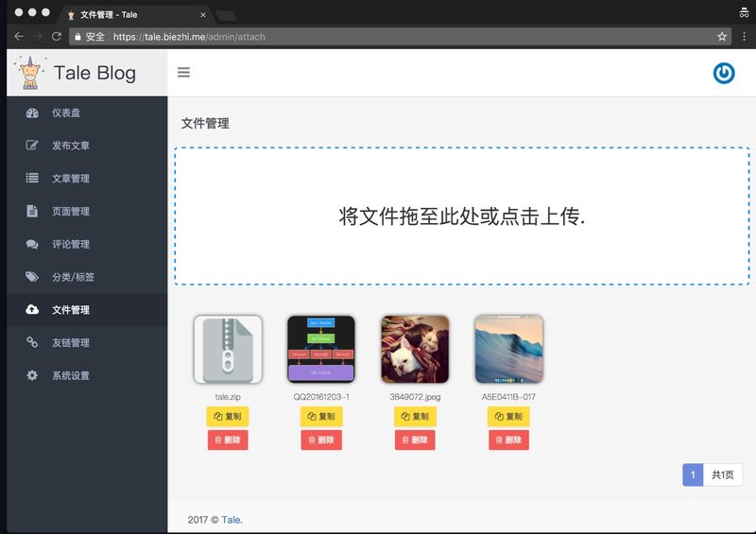756x534 pixels.
Task: Click the tags icon beside 分类/标签
Action: [x=32, y=277]
